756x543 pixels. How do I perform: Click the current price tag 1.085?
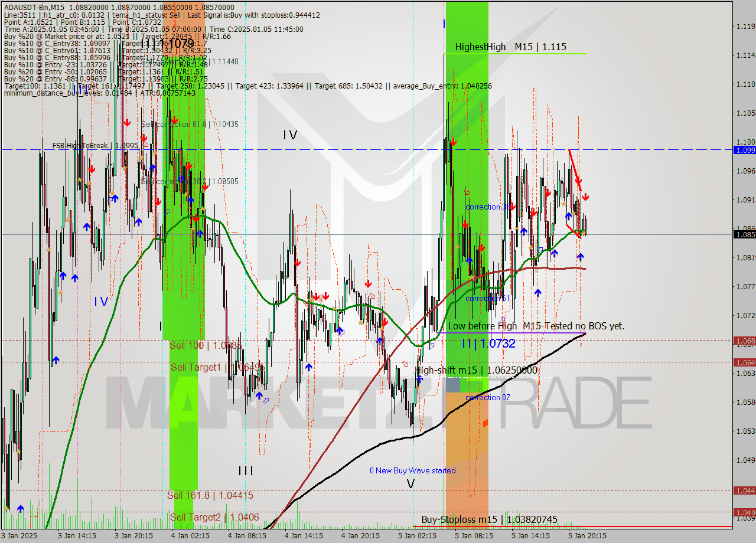[x=744, y=234]
